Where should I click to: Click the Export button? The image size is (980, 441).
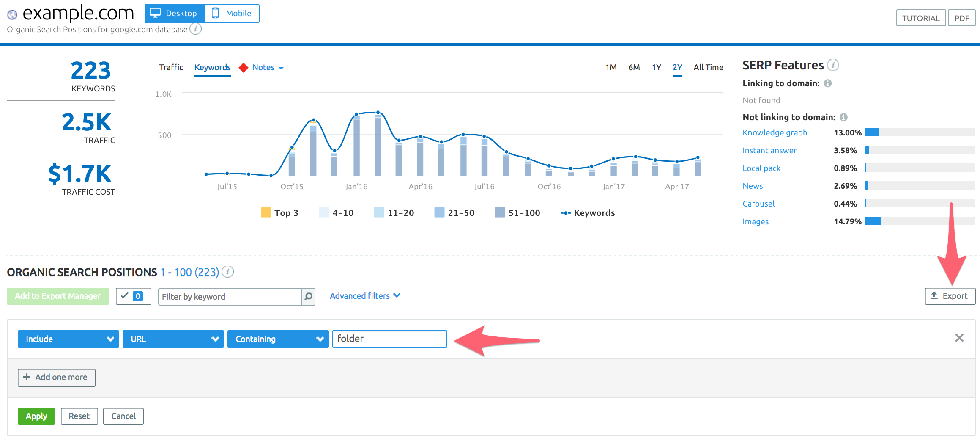950,296
